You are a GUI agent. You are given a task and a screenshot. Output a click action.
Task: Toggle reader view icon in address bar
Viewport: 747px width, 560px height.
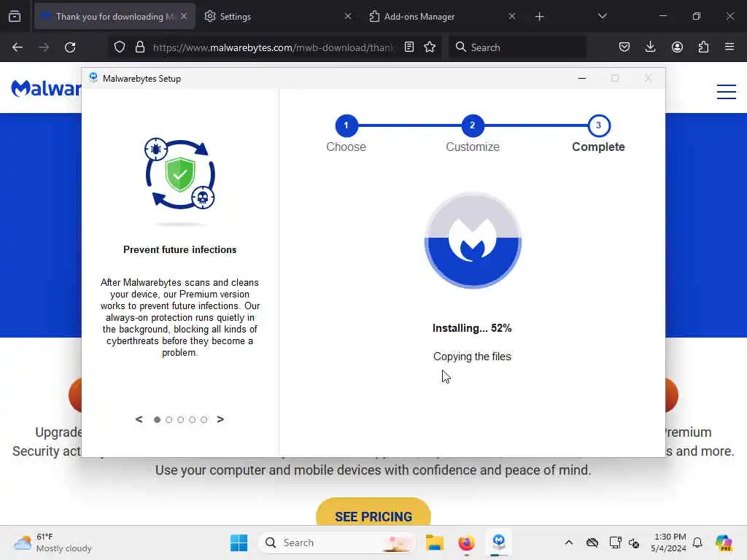point(409,47)
